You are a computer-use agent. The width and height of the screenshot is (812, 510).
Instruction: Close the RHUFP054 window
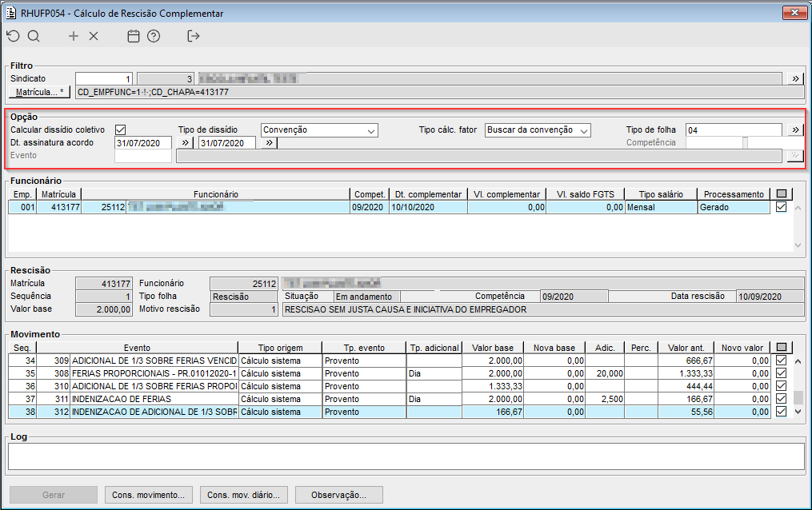(x=794, y=13)
